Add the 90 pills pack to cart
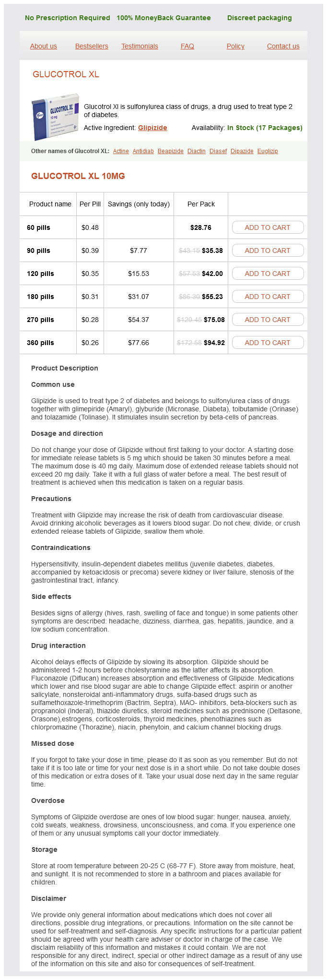 [x=268, y=251]
